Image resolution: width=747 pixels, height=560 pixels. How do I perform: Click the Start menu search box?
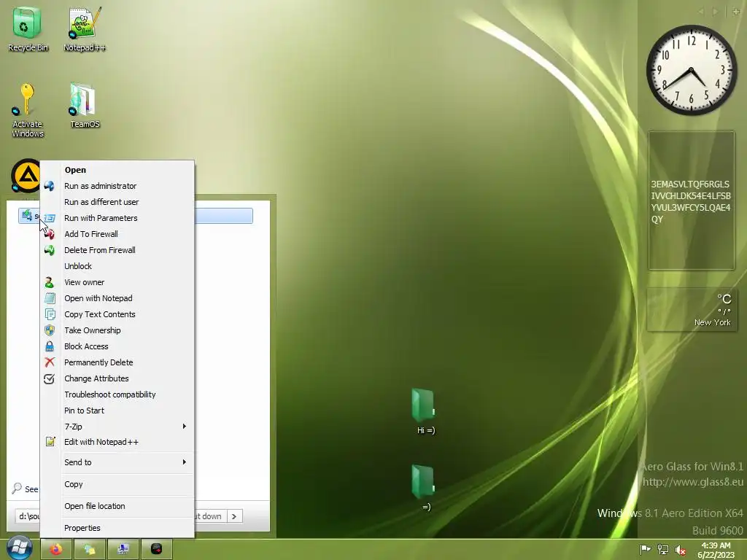tap(28, 516)
